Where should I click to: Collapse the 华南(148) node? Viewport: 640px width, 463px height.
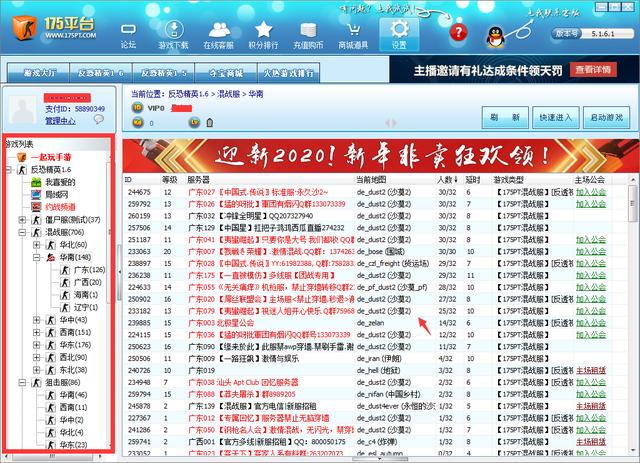coord(36,257)
